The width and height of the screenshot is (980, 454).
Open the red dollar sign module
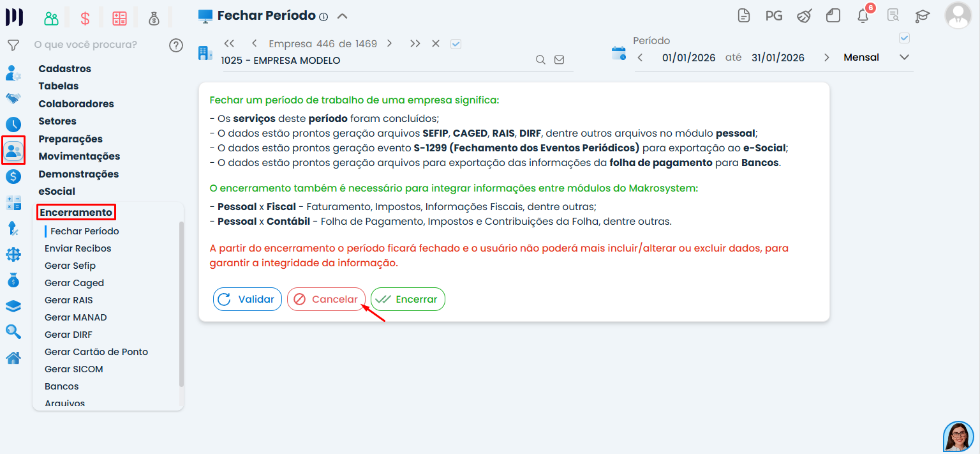coord(85,19)
